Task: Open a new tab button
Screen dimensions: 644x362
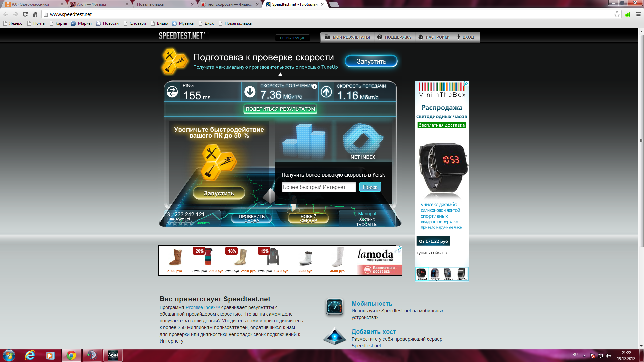Action: click(334, 4)
